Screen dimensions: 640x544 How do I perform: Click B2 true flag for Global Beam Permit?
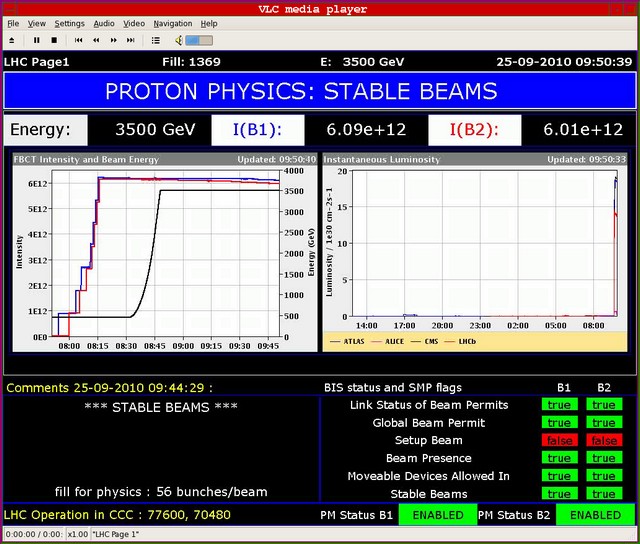pos(604,422)
